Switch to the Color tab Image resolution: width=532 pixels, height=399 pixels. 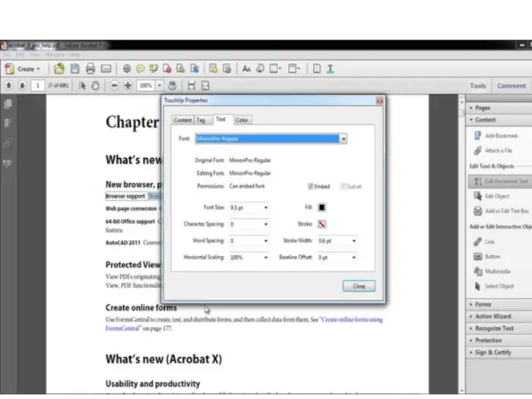point(242,119)
